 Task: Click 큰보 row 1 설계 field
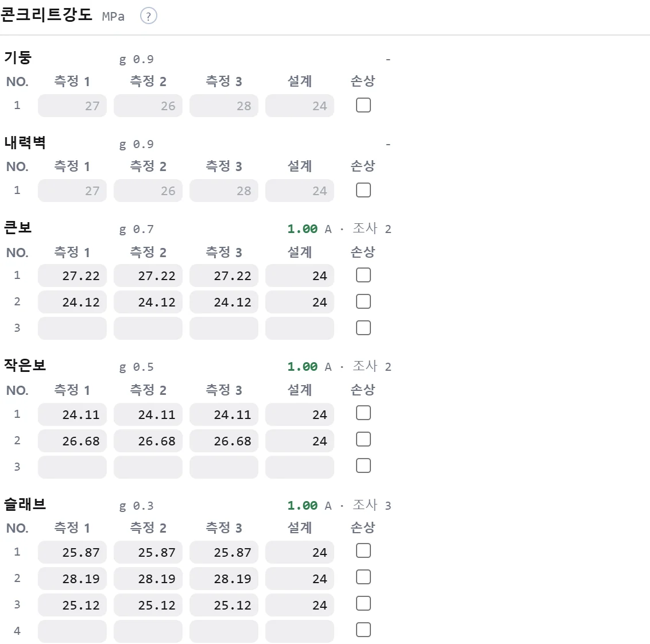coord(300,276)
